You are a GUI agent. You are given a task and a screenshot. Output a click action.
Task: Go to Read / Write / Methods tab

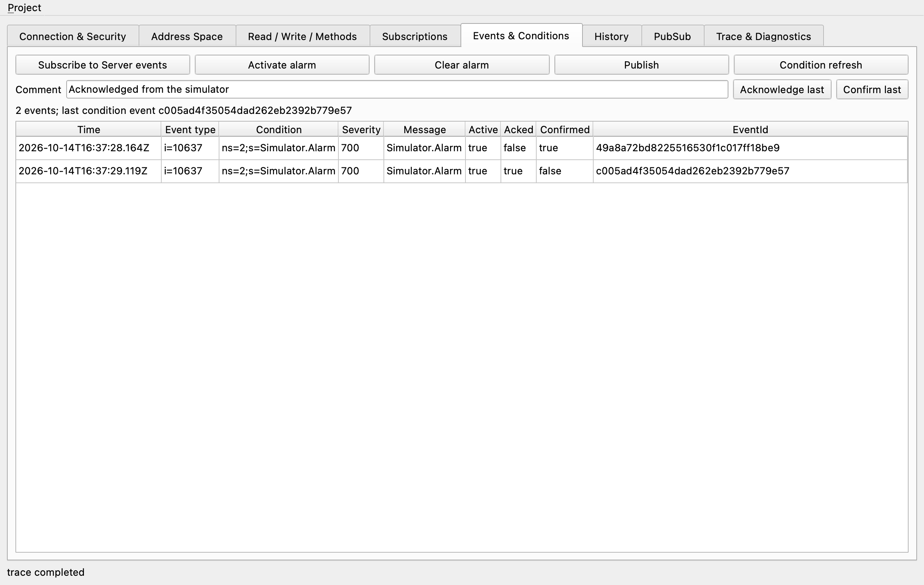click(302, 36)
